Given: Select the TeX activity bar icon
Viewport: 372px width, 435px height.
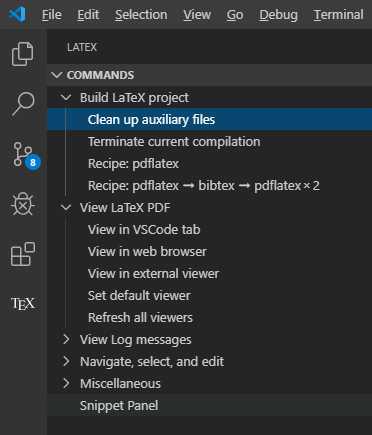Looking at the screenshot, I should (23, 303).
